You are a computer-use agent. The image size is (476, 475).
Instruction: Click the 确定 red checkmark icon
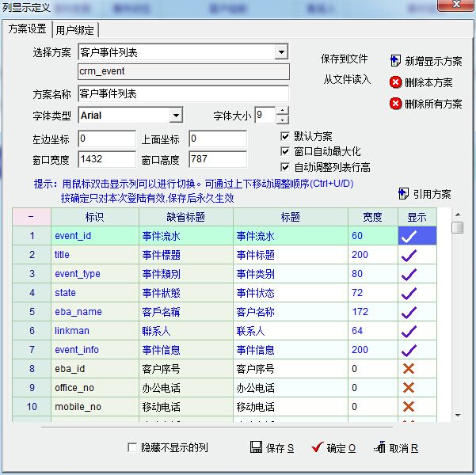pyautogui.click(x=318, y=447)
